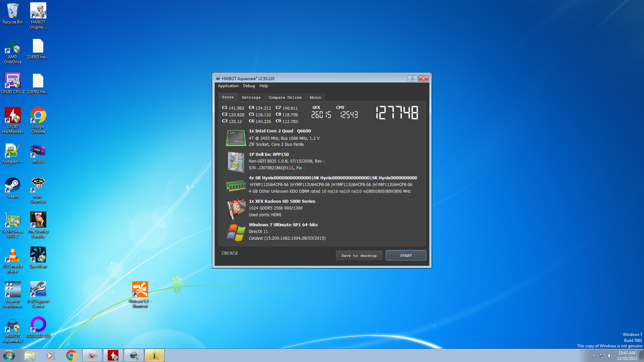Click the motherboard icon beside Dell Inc 0PP150
644x362 pixels.
coord(236,162)
